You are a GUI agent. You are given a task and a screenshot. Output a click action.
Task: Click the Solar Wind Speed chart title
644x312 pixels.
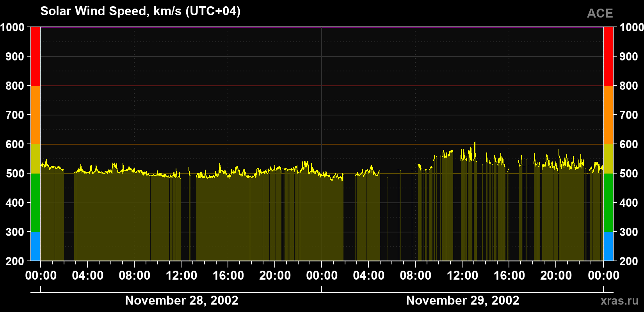point(141,11)
